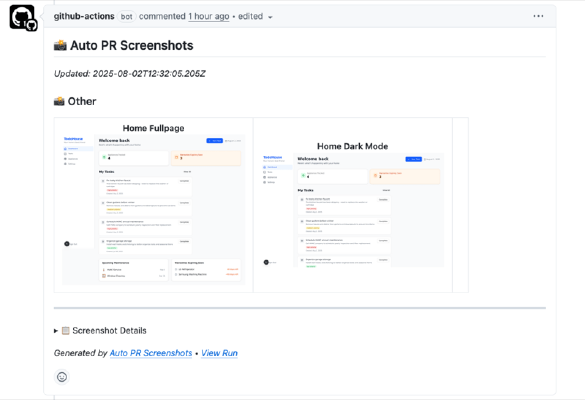Screen dimensions: 585x400
Task: Open the Home Dark Mode screenshot thumbnail
Action: 353,210
